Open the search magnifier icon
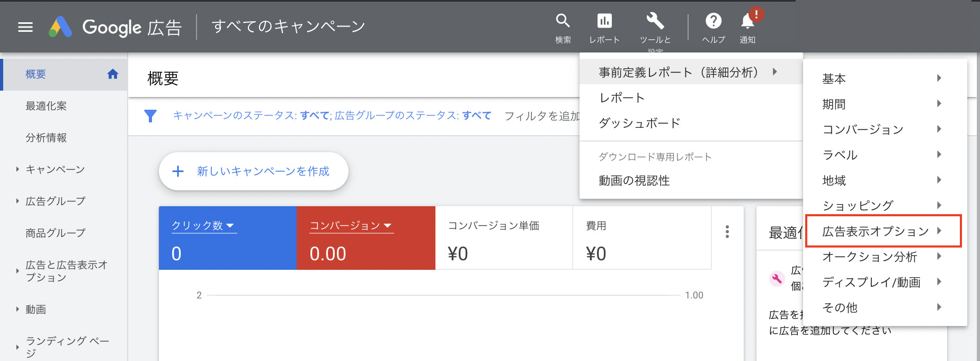 tap(563, 21)
